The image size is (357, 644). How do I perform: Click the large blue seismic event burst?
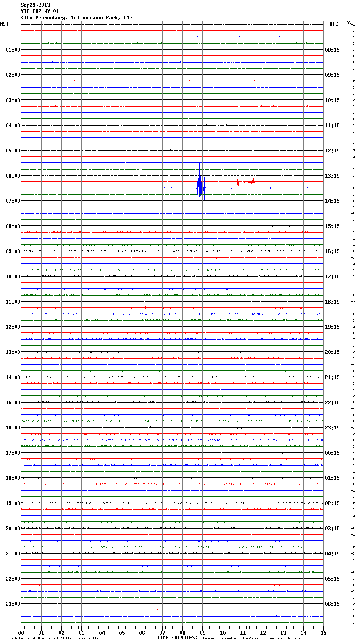point(201,186)
